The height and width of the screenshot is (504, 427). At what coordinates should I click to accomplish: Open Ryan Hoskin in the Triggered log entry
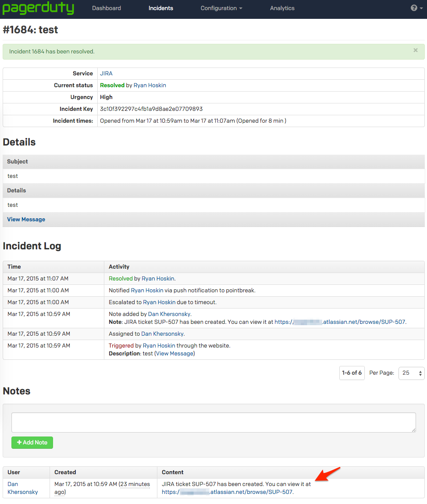(159, 345)
